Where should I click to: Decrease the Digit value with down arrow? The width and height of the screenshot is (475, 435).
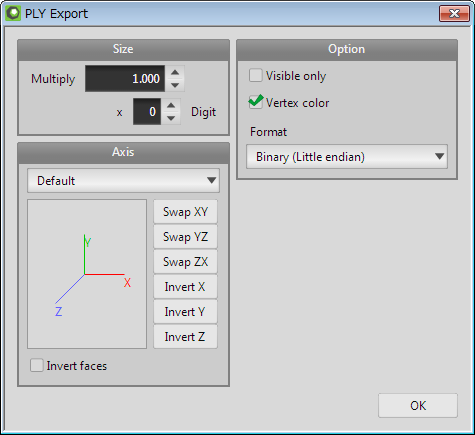click(171, 118)
